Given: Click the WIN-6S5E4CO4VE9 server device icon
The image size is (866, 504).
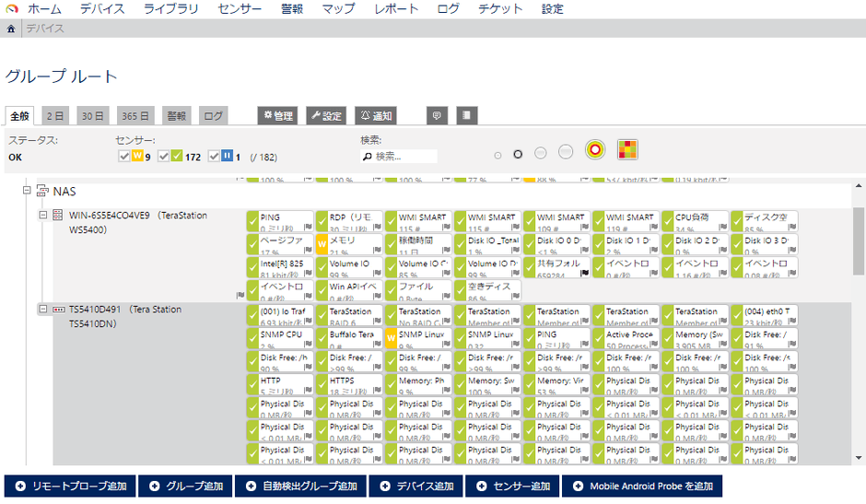Looking at the screenshot, I should (x=57, y=216).
